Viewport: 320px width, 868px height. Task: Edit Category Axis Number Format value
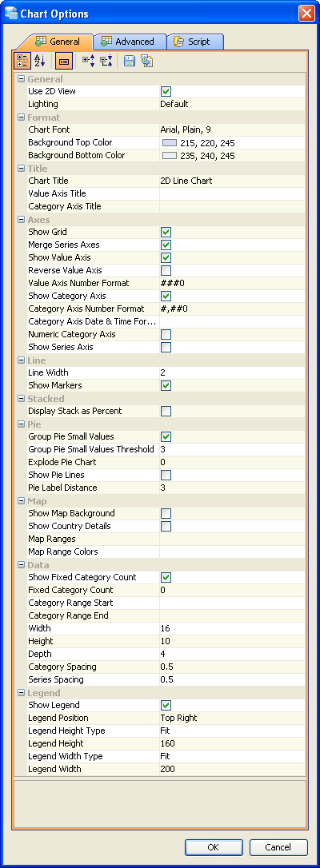point(232,309)
